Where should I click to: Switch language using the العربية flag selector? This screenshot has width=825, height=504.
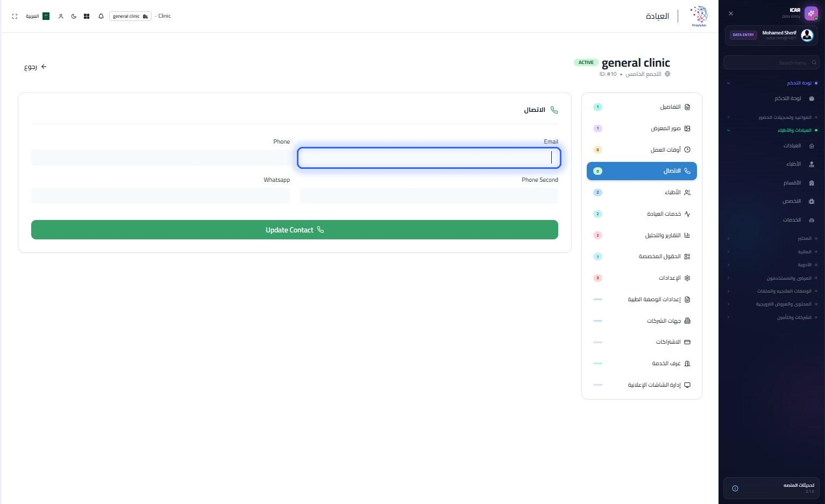pos(38,16)
